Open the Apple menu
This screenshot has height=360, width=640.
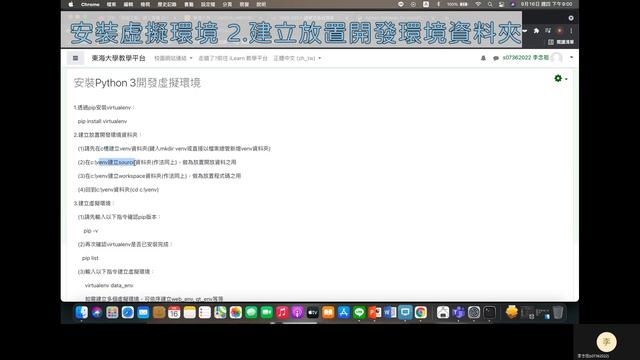tap(71, 4)
